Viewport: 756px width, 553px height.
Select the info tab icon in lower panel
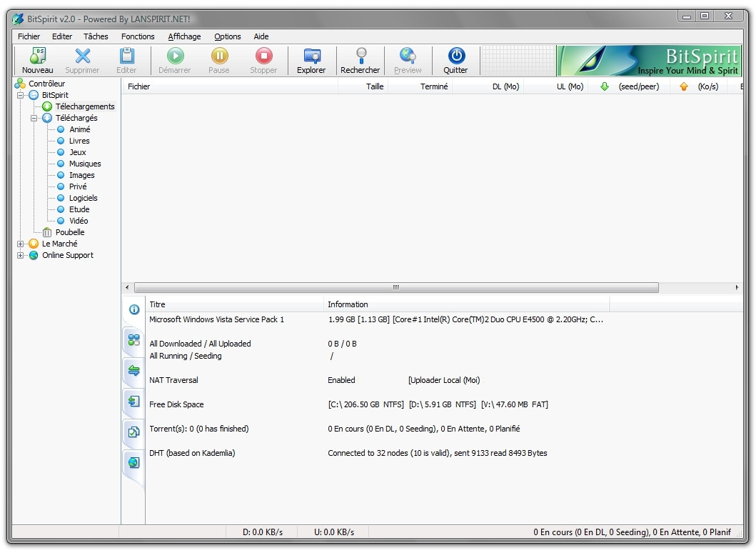coord(133,309)
